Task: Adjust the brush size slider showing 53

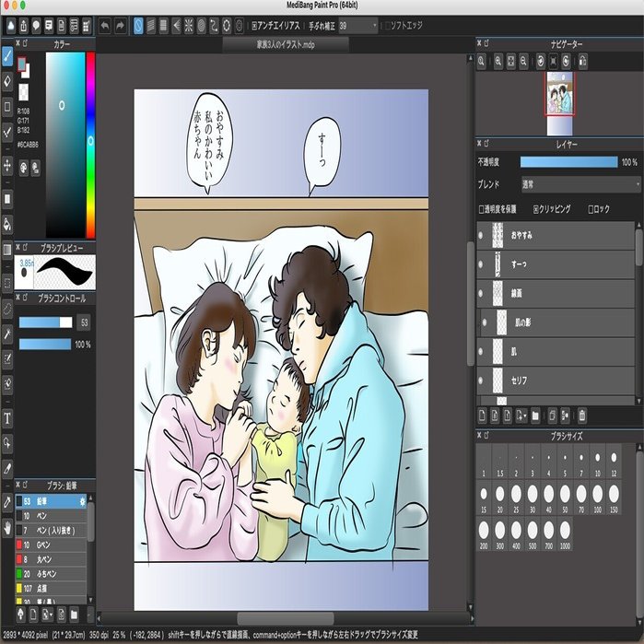Action: point(45,322)
